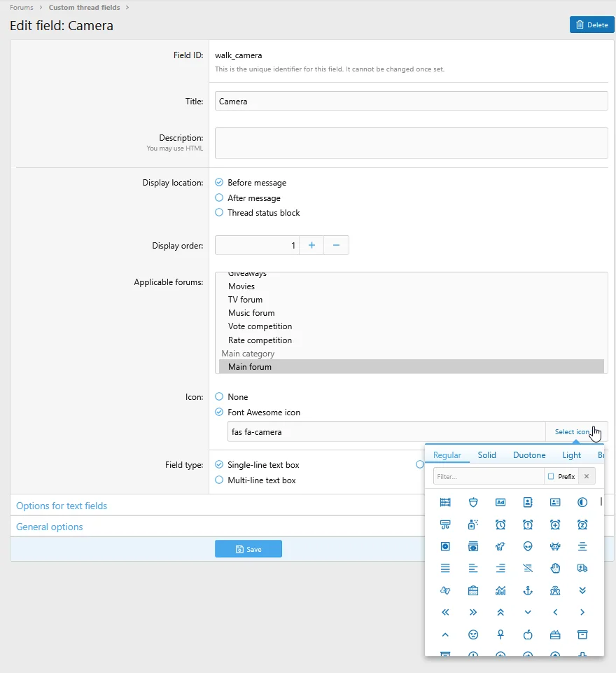Pick the anchor icon
616x673 pixels.
pyautogui.click(x=528, y=590)
